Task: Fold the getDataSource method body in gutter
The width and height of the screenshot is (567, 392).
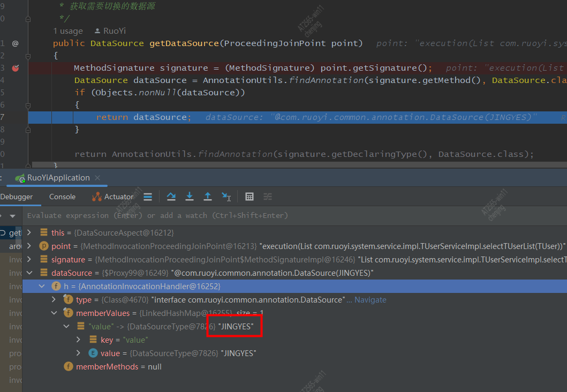Action: pyautogui.click(x=28, y=56)
